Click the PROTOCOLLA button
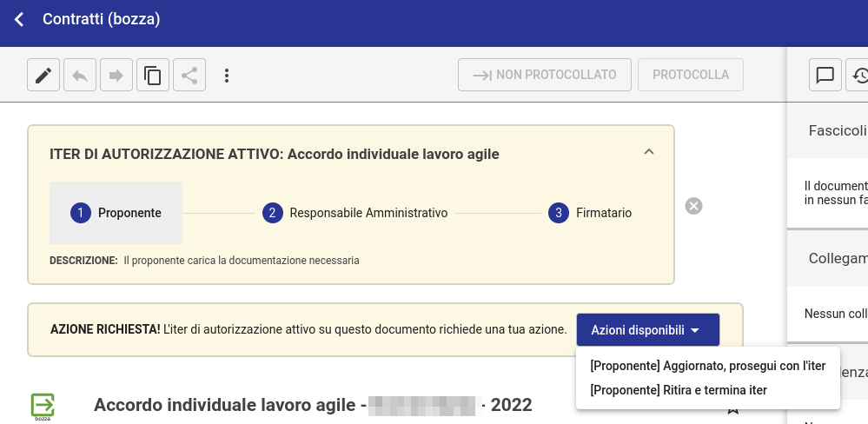This screenshot has height=424, width=868. (691, 75)
